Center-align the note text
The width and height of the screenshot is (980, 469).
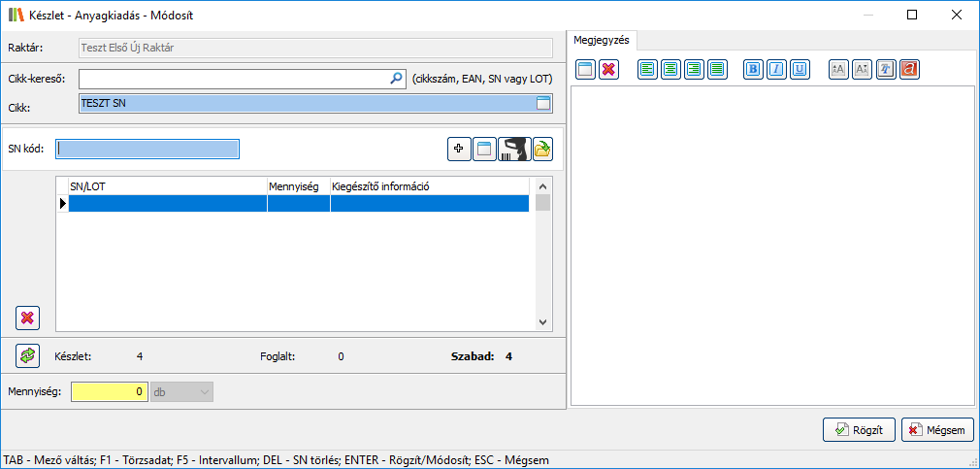tap(670, 69)
